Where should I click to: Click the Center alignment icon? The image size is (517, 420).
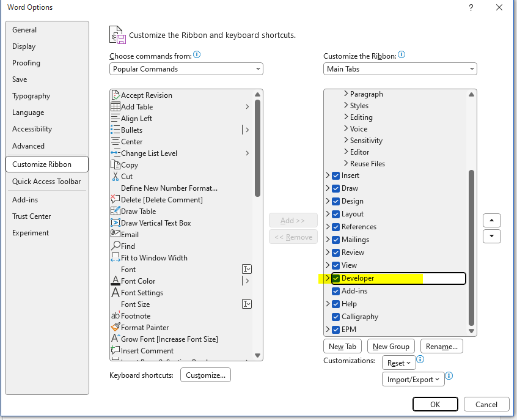tap(116, 141)
